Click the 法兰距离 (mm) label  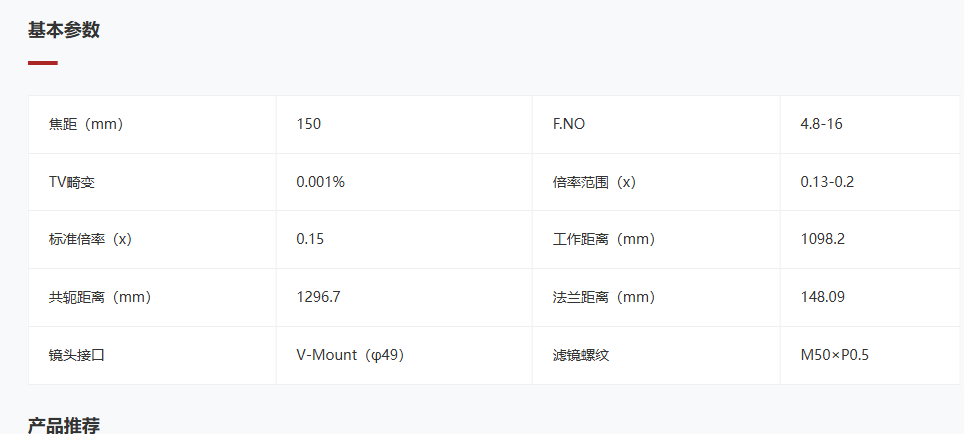[x=604, y=297]
